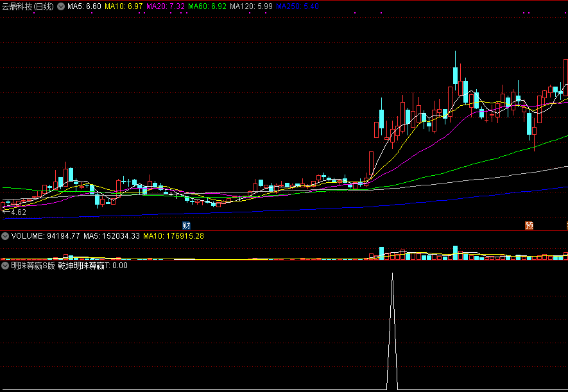Image resolution: width=568 pixels, height=392 pixels.
Task: Click the VOLUME: 94194.77 readout
Action: [x=46, y=236]
